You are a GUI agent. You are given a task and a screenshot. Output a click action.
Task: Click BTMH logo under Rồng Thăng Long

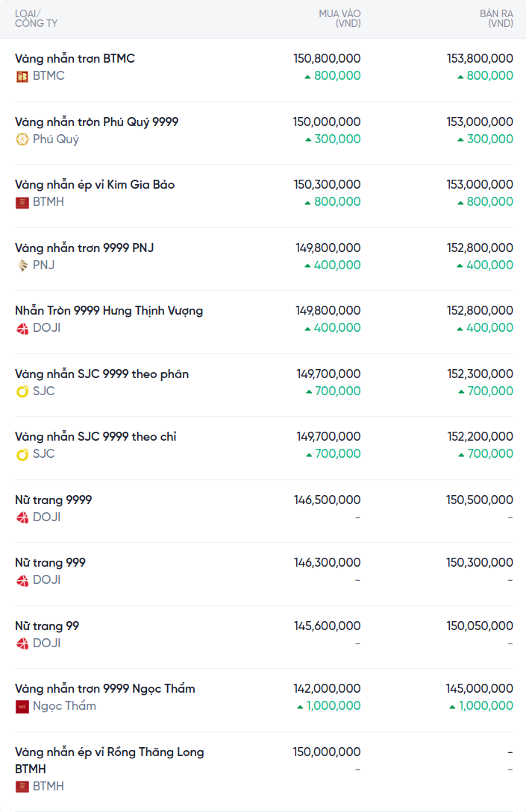click(x=22, y=787)
